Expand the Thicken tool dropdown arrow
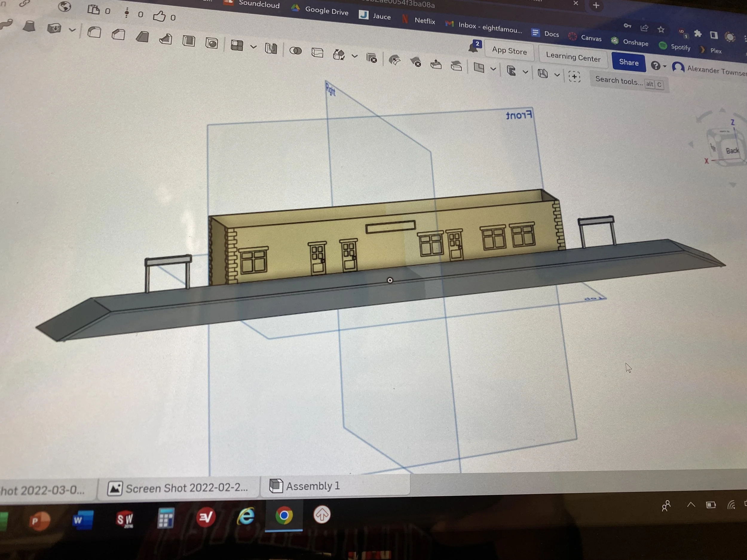 [x=72, y=30]
